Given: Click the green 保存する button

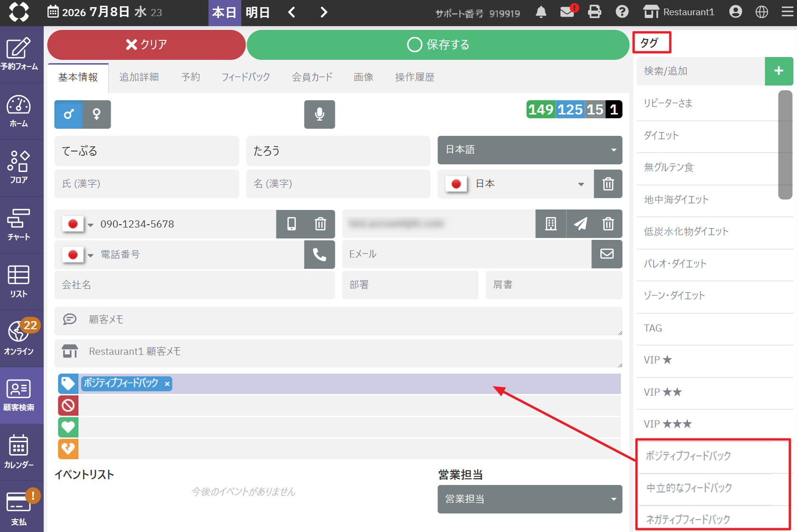Looking at the screenshot, I should pos(438,45).
